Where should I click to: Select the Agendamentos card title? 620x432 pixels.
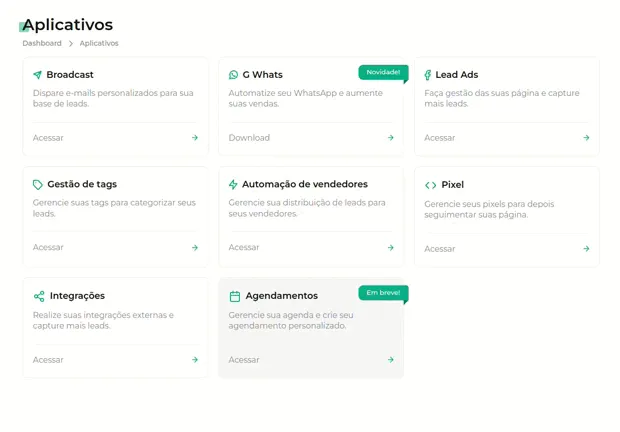282,296
